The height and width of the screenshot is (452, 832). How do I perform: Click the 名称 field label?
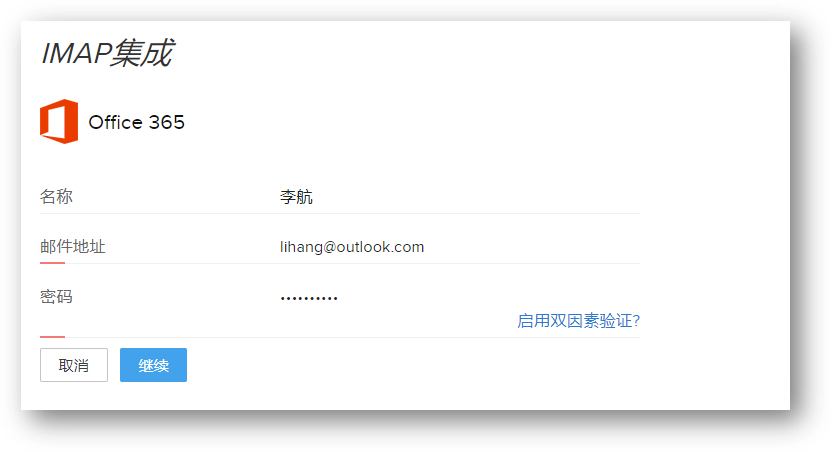click(x=56, y=197)
